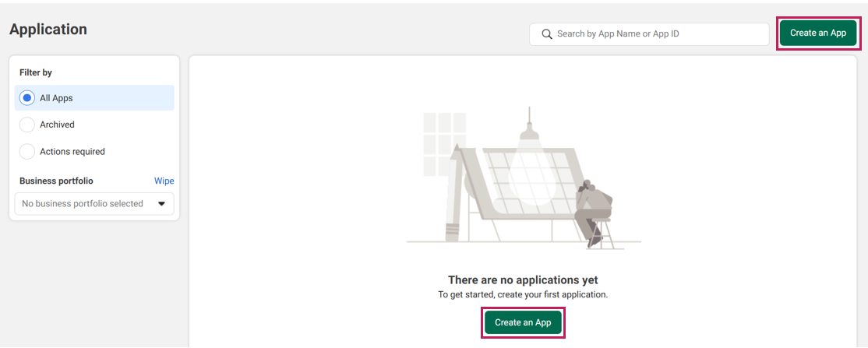Click the 'No business portfolio selected' text
Screen dimensions: 868x348
pos(83,204)
